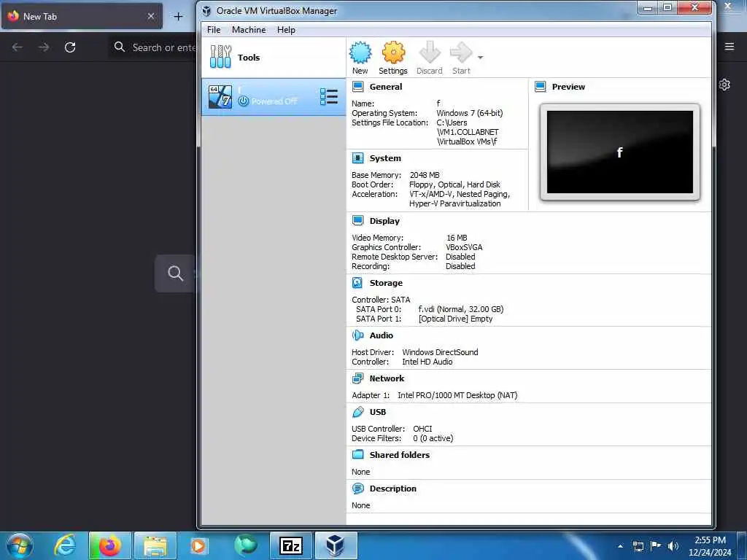747x560 pixels.
Task: Open the Shared folders header link
Action: 399,455
